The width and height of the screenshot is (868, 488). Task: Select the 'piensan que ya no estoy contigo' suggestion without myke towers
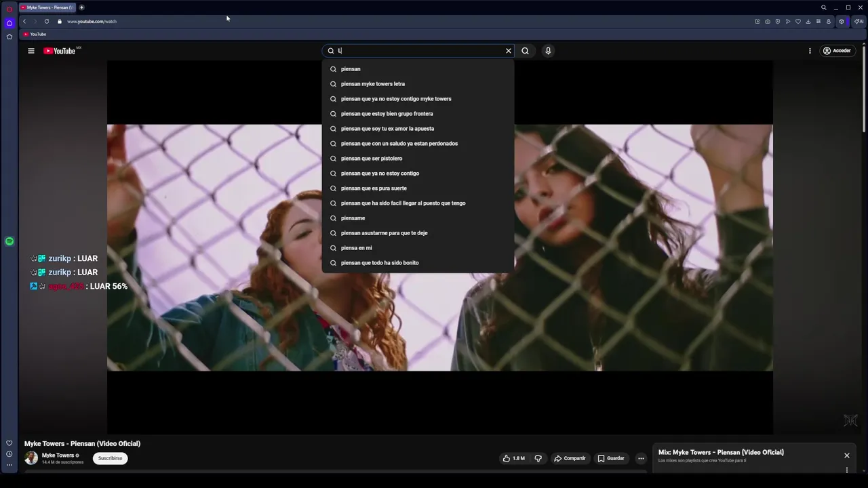click(418, 174)
